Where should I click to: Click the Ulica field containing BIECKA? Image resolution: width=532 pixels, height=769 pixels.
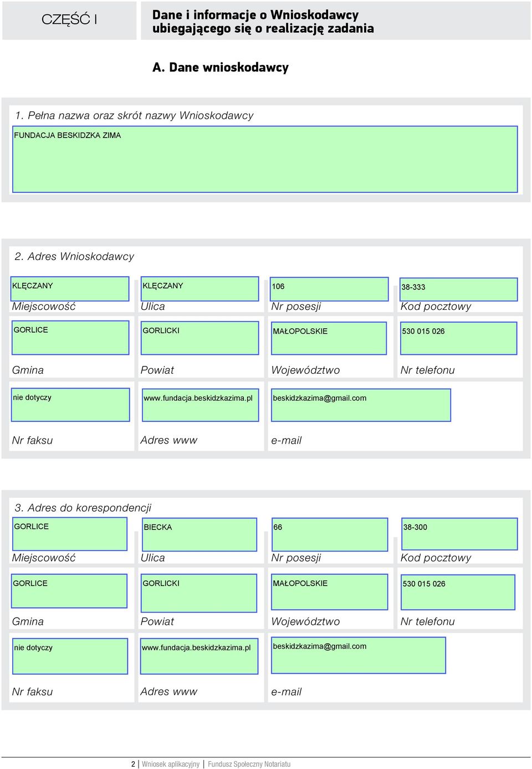(x=199, y=534)
